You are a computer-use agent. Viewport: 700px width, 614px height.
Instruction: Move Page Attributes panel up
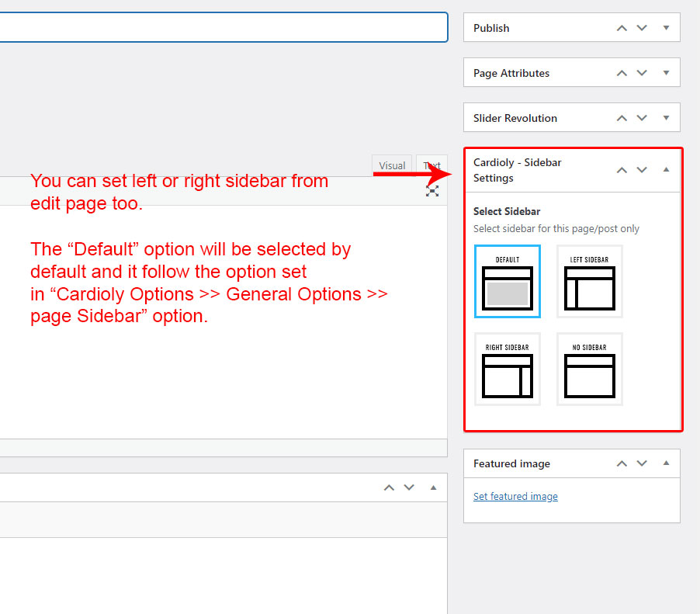click(x=622, y=73)
